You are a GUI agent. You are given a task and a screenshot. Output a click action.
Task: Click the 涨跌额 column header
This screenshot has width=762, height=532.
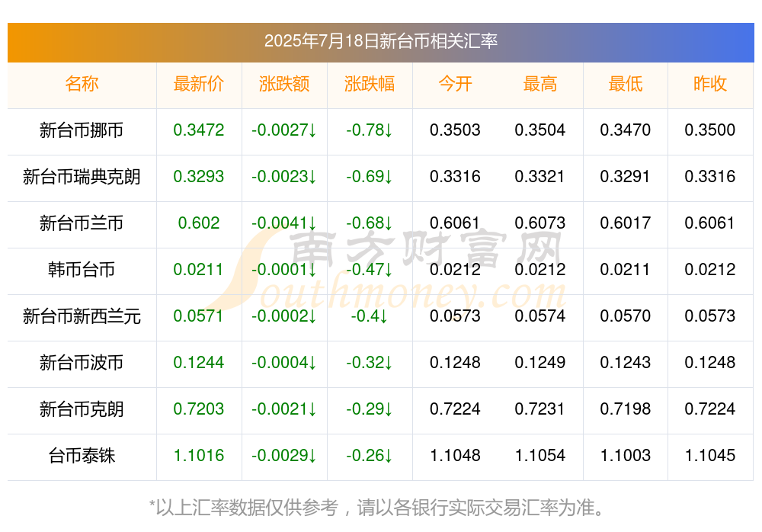284,84
